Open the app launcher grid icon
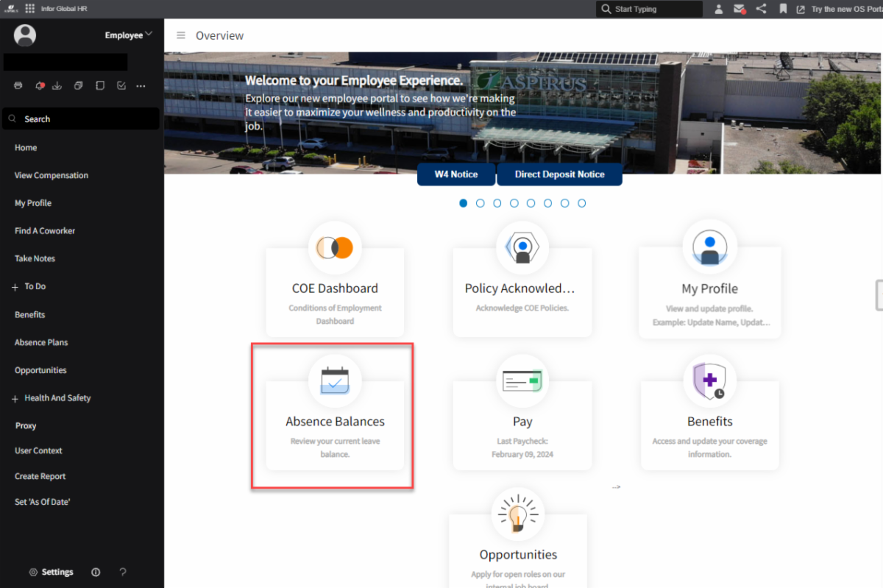Viewport: 883px width, 588px height. 30,9
